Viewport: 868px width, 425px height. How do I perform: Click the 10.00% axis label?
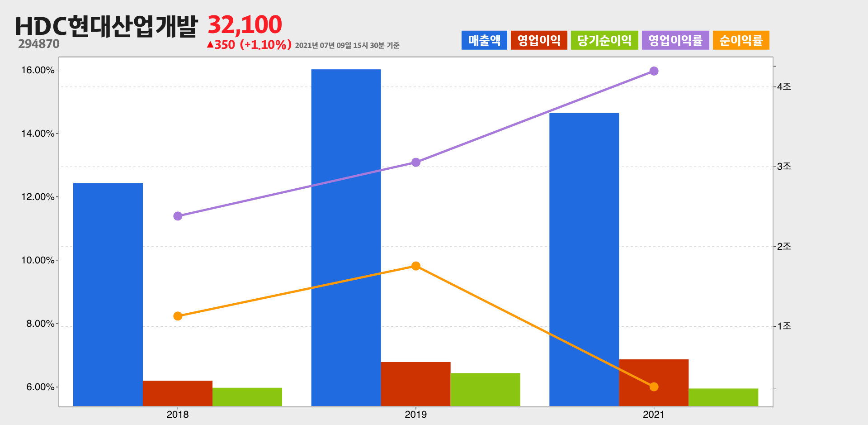[38, 260]
